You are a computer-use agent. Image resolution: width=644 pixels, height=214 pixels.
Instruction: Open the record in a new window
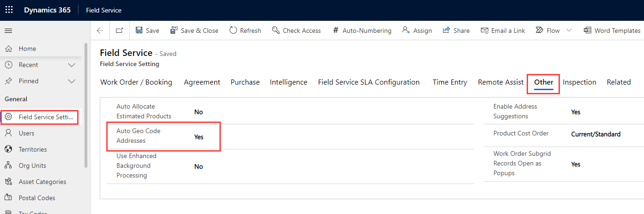pos(119,31)
